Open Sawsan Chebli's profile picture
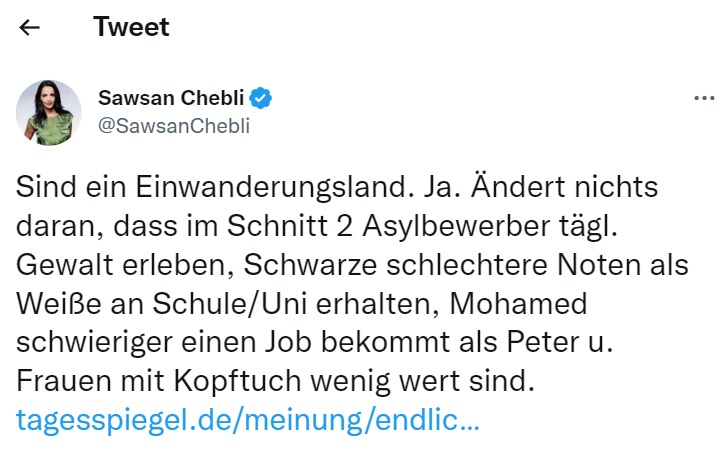This screenshot has height=456, width=723. (x=48, y=112)
